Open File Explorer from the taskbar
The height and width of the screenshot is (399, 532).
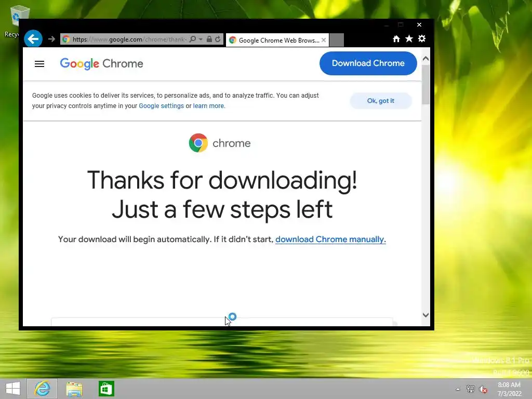pyautogui.click(x=74, y=389)
